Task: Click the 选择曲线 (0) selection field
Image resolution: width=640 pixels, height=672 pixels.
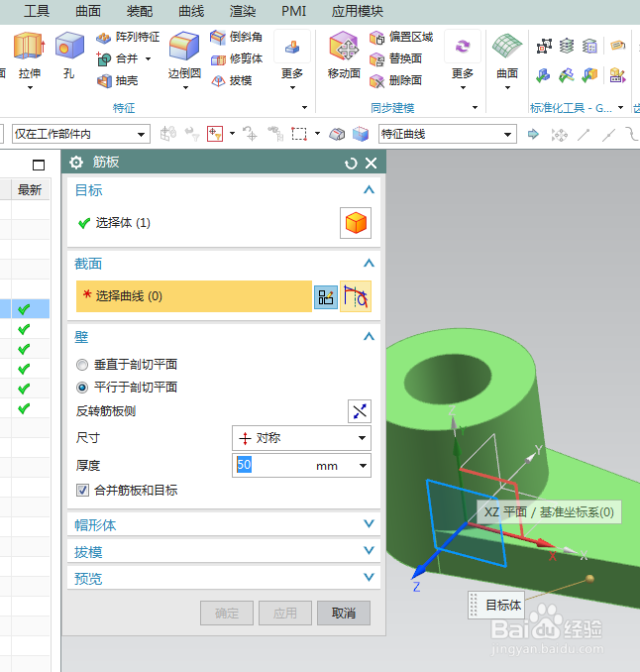Action: click(193, 296)
